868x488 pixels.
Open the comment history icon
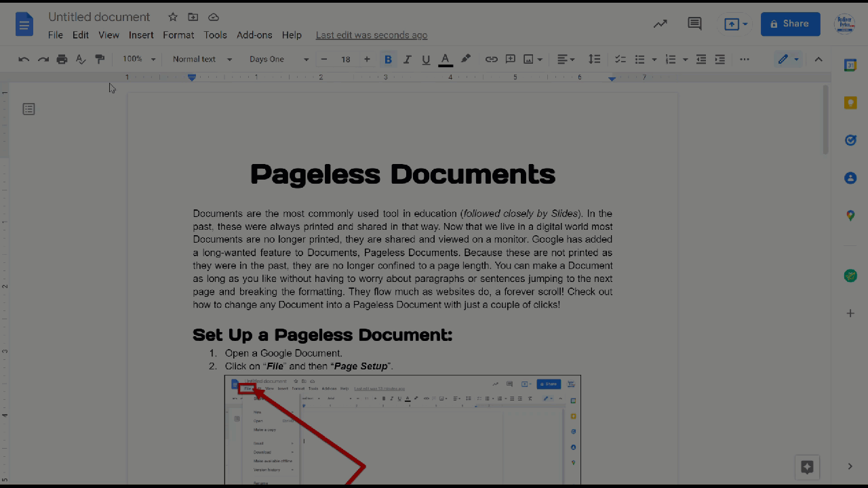pyautogui.click(x=694, y=24)
